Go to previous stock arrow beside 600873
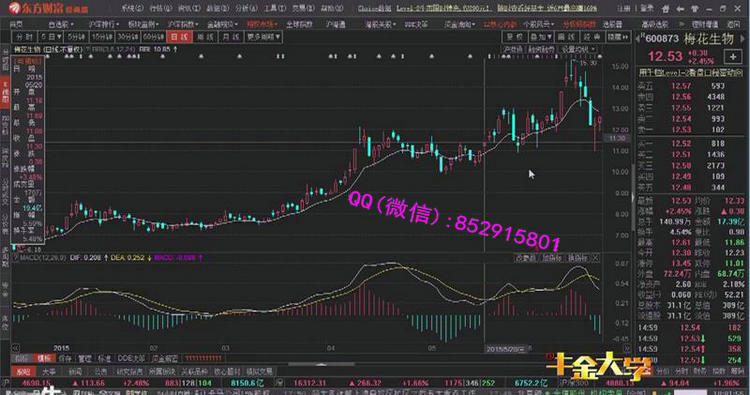 638,39
